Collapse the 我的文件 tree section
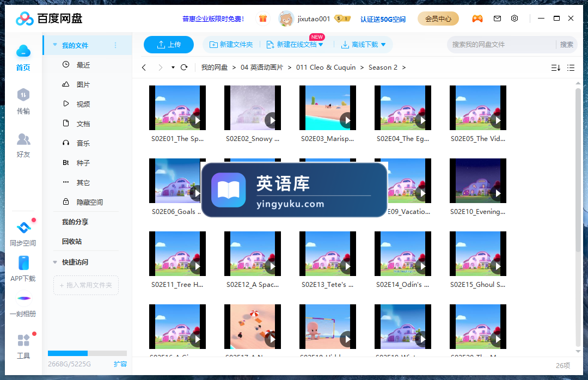The width and height of the screenshot is (588, 380). point(55,45)
